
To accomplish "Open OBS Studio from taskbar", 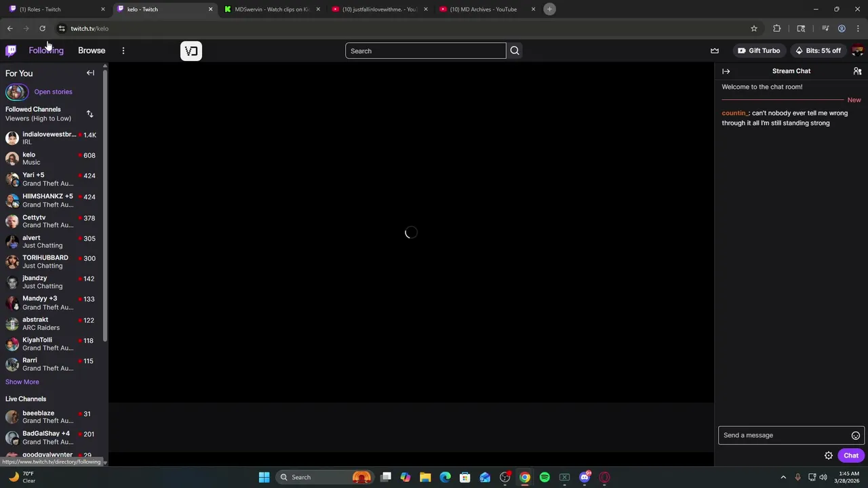I will point(505,477).
